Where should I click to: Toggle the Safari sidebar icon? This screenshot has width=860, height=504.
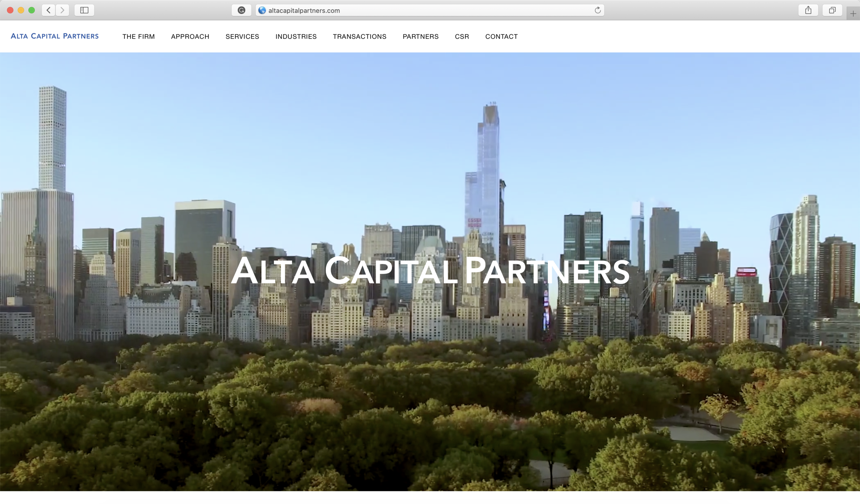click(x=84, y=10)
